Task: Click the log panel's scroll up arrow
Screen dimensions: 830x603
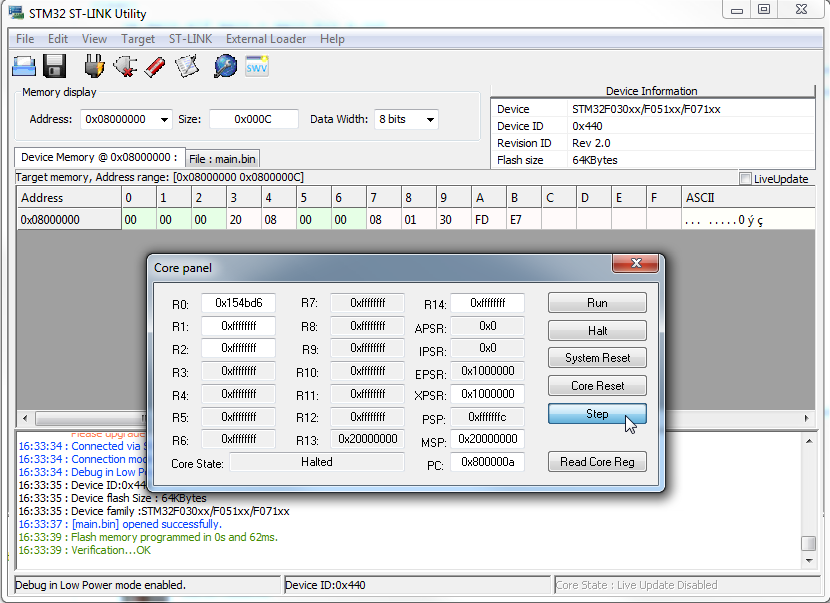Action: pos(809,440)
